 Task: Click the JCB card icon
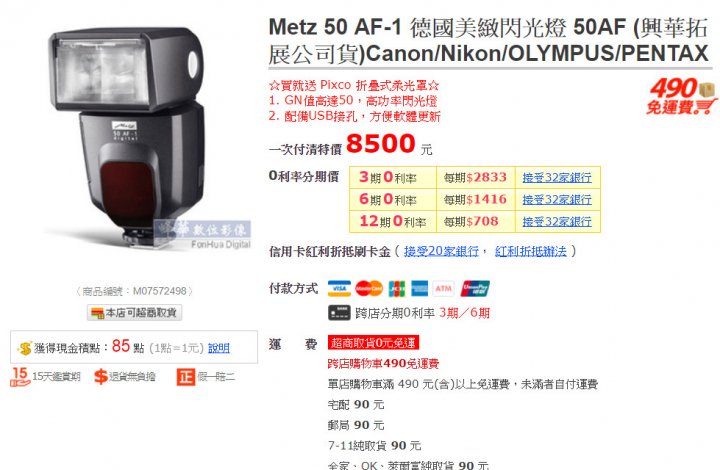coord(397,289)
